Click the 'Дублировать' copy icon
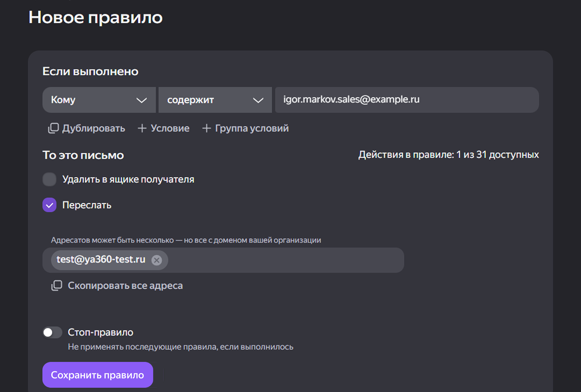This screenshot has height=392, width=581. 53,128
